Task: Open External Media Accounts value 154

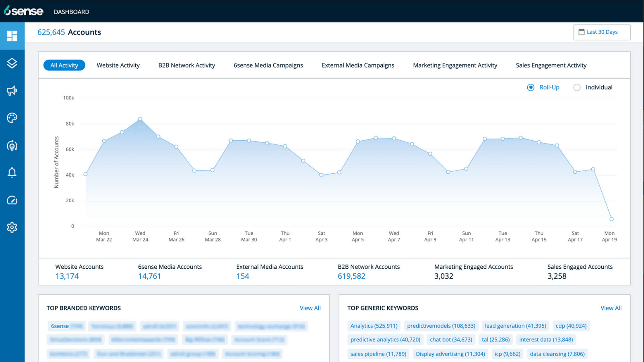Action: 243,276
